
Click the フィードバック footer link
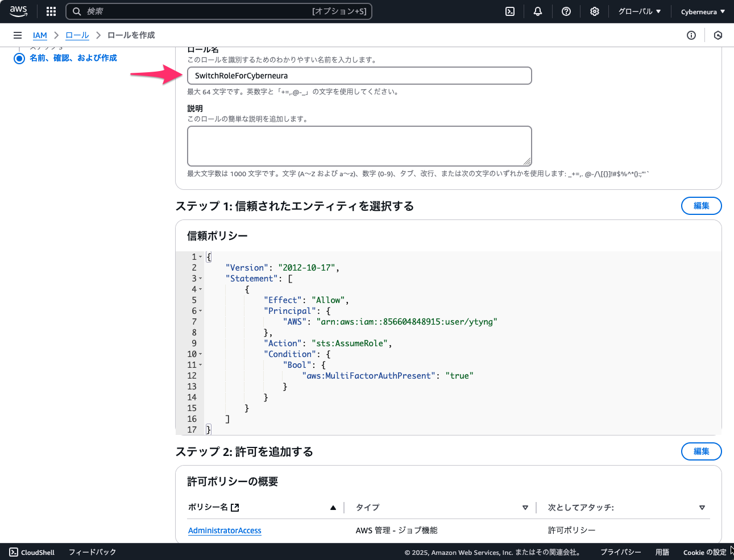93,552
